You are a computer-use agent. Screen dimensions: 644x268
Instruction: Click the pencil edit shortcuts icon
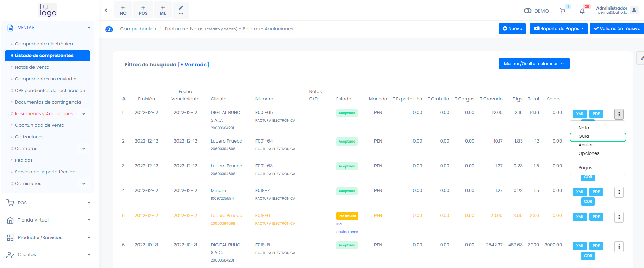[x=181, y=10]
